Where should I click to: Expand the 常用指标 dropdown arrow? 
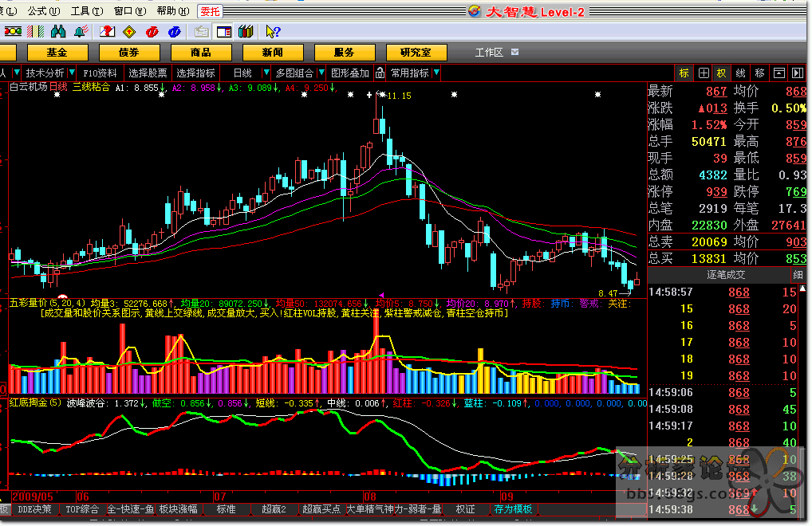coord(436,73)
